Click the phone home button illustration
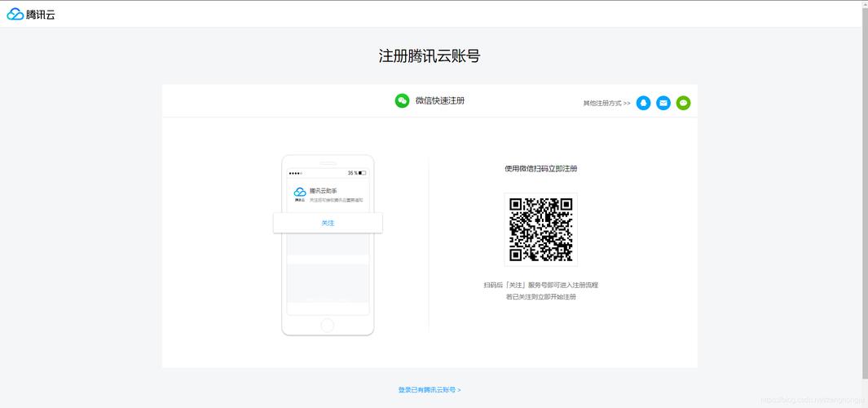The height and width of the screenshot is (408, 868). click(x=328, y=325)
